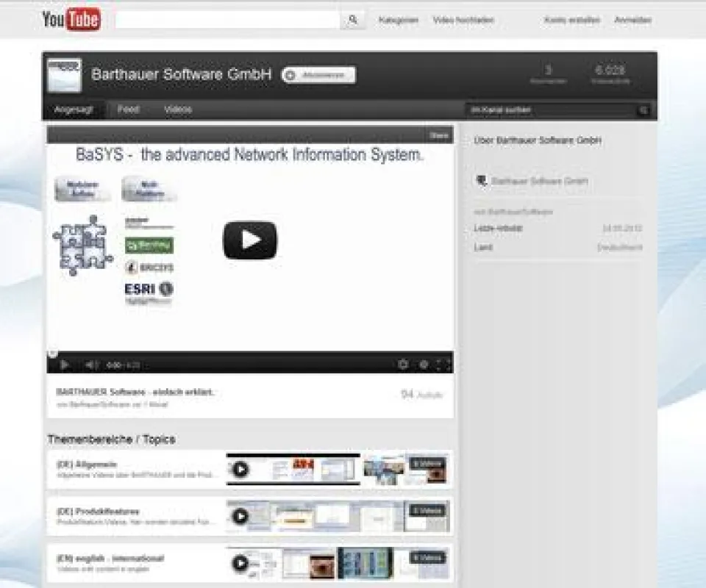This screenshot has width=706, height=588.
Task: Switch to the Feed tab
Action: 128,110
